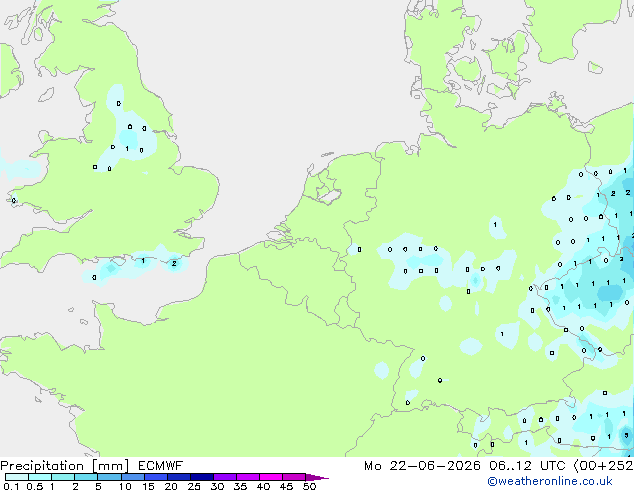634x490 pixels.
Task: Click the legend label '0.1'
Action: [11, 486]
